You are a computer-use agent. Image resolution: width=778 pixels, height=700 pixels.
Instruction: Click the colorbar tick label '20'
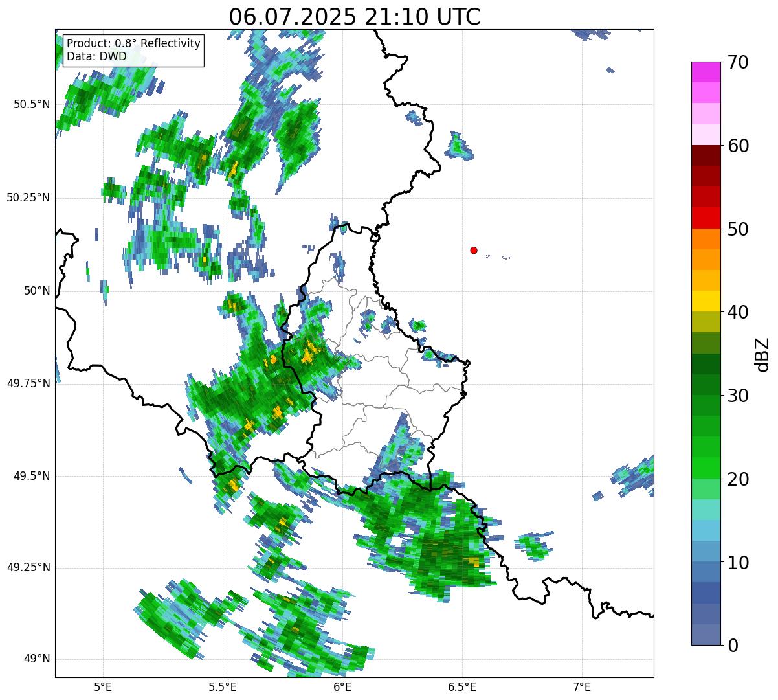737,479
